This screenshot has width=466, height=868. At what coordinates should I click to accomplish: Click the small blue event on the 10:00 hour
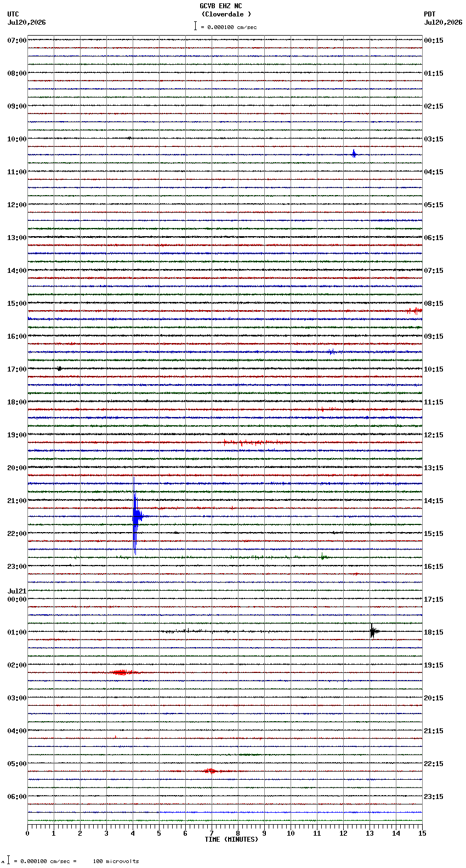(x=354, y=154)
